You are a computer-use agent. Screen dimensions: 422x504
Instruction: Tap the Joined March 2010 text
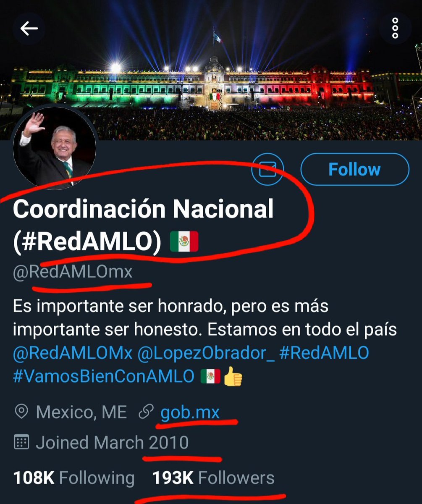click(x=112, y=443)
